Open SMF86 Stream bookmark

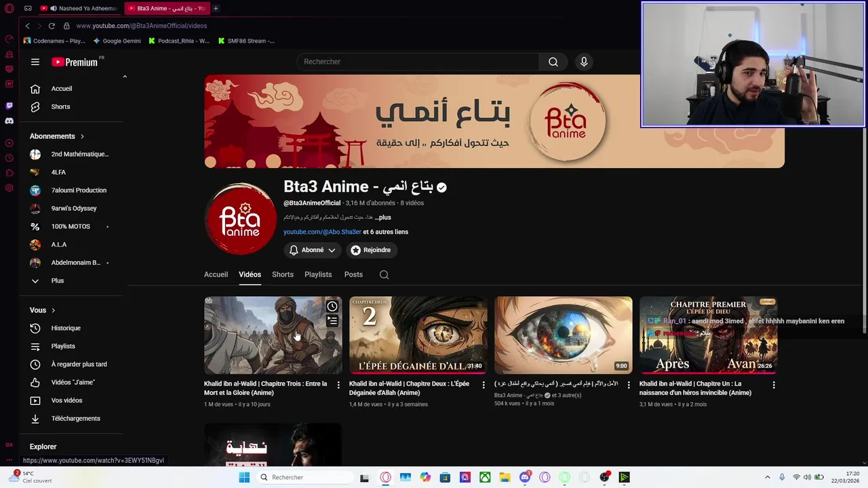point(246,41)
